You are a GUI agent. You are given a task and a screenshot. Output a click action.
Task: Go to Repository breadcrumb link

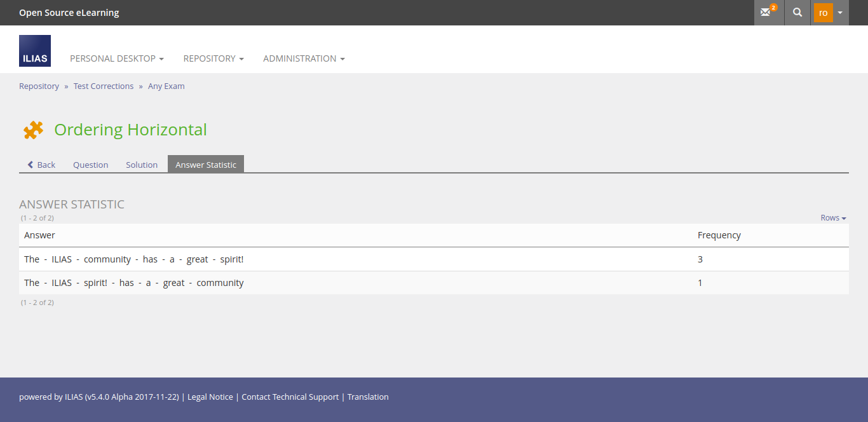click(39, 86)
